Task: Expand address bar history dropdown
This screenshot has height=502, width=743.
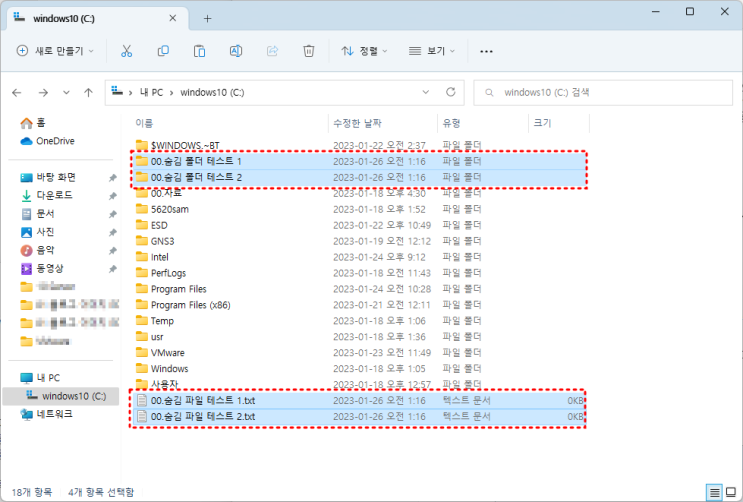Action: click(x=426, y=92)
